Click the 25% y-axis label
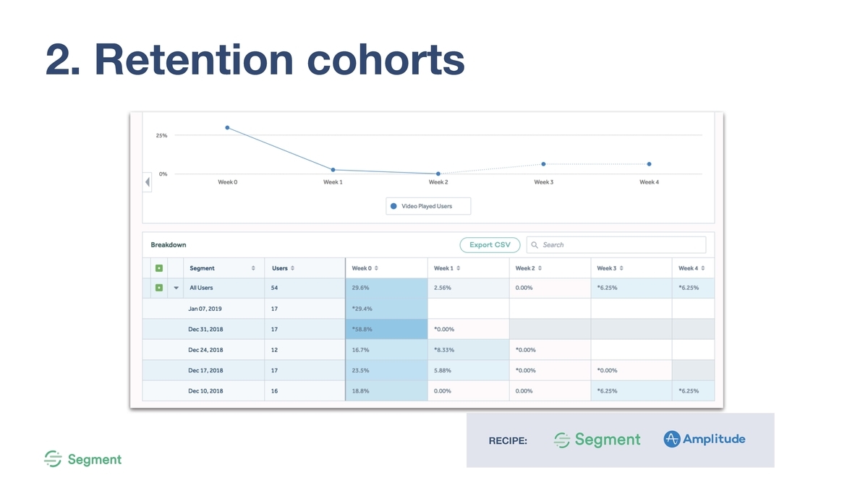 coord(161,135)
